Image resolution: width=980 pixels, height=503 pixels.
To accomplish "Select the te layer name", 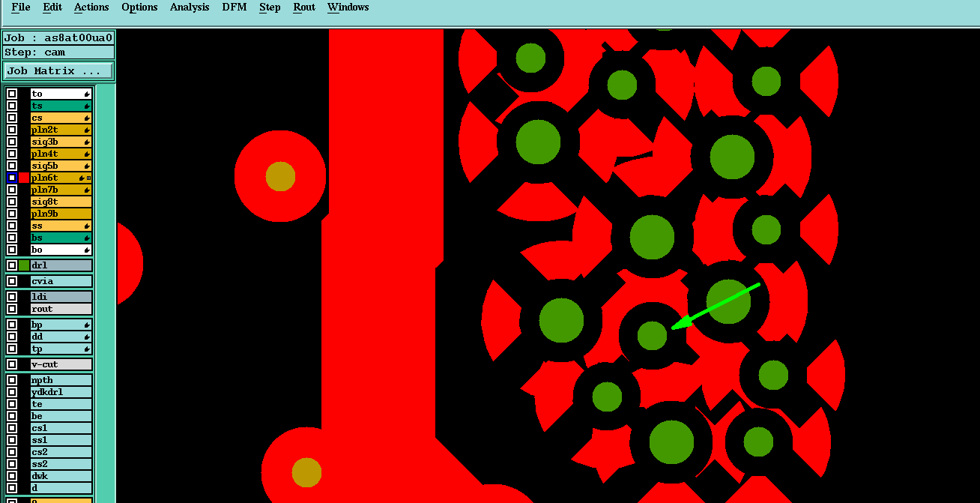I will (61, 404).
